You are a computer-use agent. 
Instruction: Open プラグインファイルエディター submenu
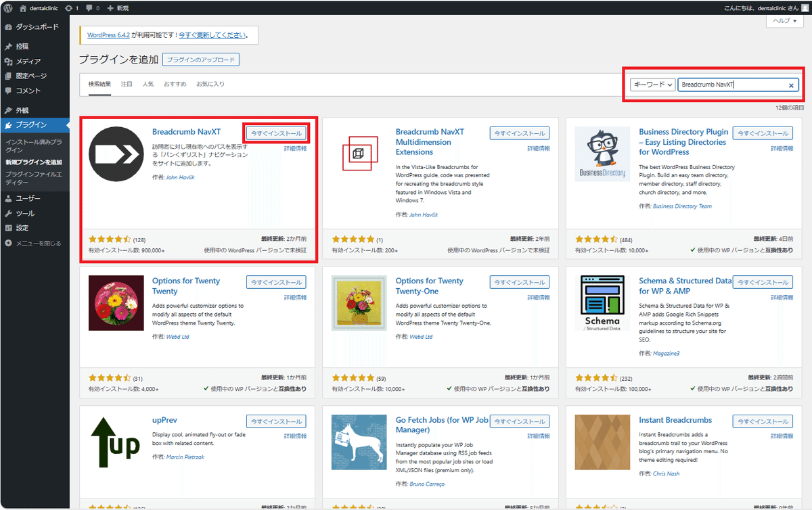tap(33, 178)
